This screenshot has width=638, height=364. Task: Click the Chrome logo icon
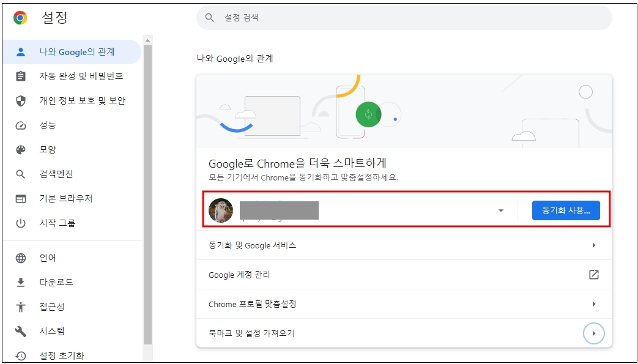click(20, 18)
